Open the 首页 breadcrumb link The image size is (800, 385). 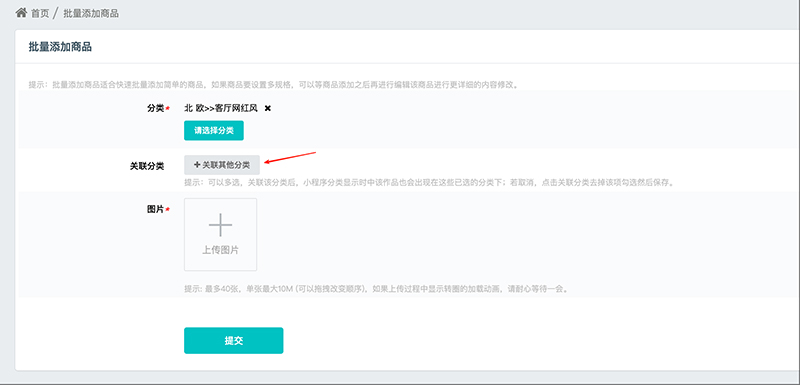40,13
